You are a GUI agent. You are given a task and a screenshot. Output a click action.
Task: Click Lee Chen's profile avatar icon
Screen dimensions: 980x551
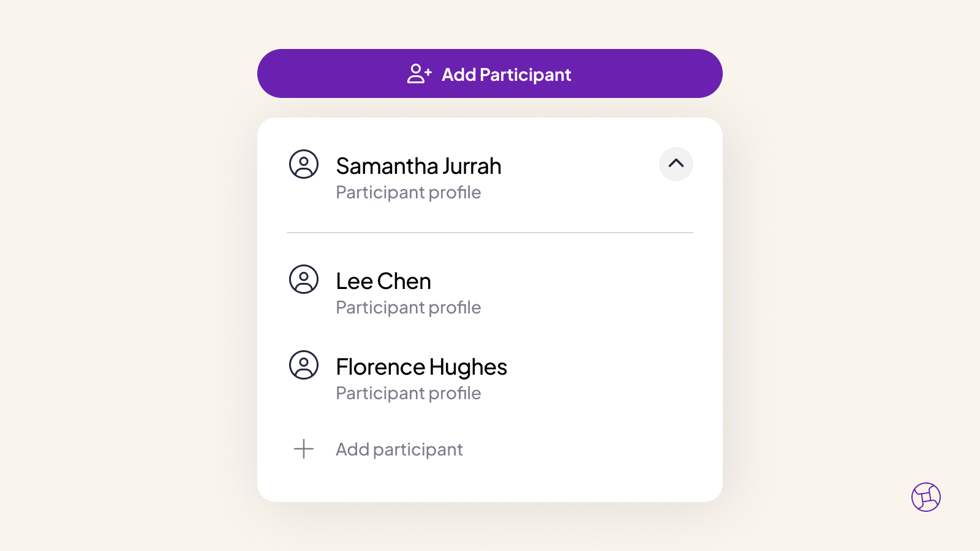304,279
